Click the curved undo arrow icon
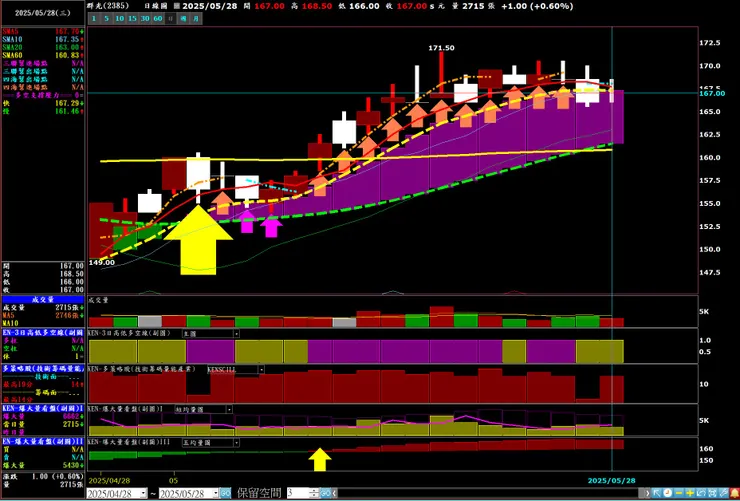740x501 pixels. [x=701, y=493]
